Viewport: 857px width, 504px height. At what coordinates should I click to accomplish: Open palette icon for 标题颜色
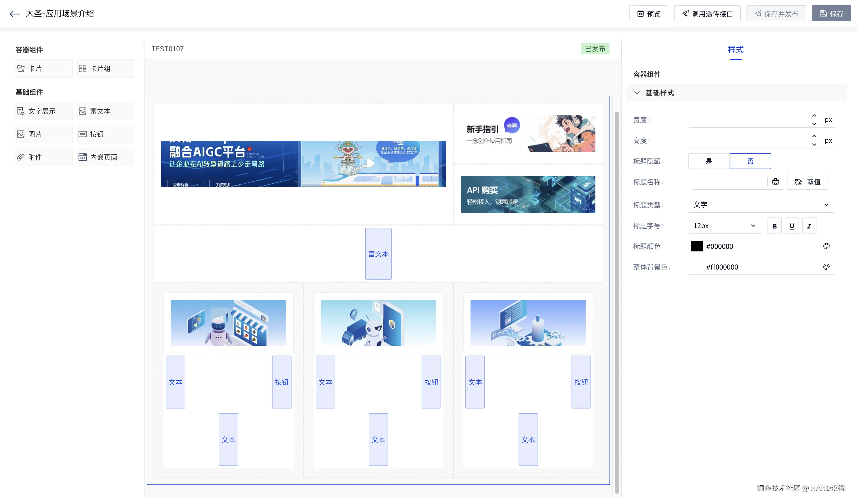pos(826,246)
